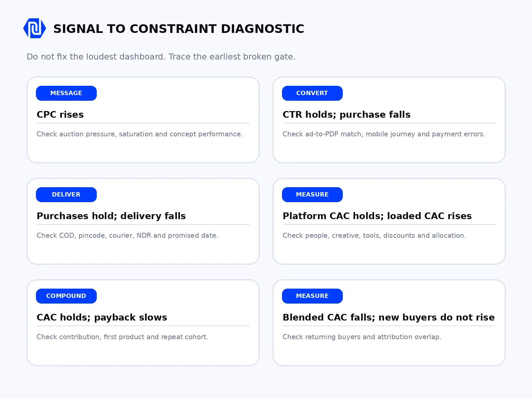Screen dimensions: 532x399
Task: Select the COMPOUND badge
Action: [x=66, y=296]
